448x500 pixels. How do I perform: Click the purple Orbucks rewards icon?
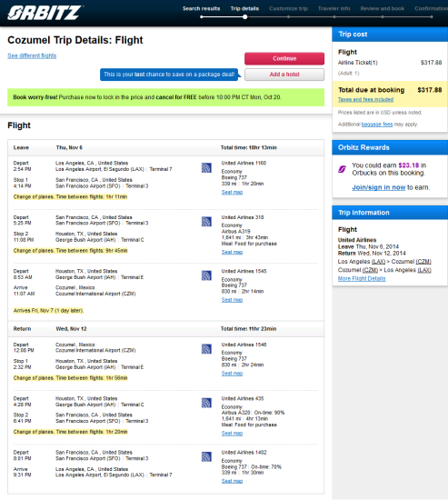pyautogui.click(x=343, y=169)
